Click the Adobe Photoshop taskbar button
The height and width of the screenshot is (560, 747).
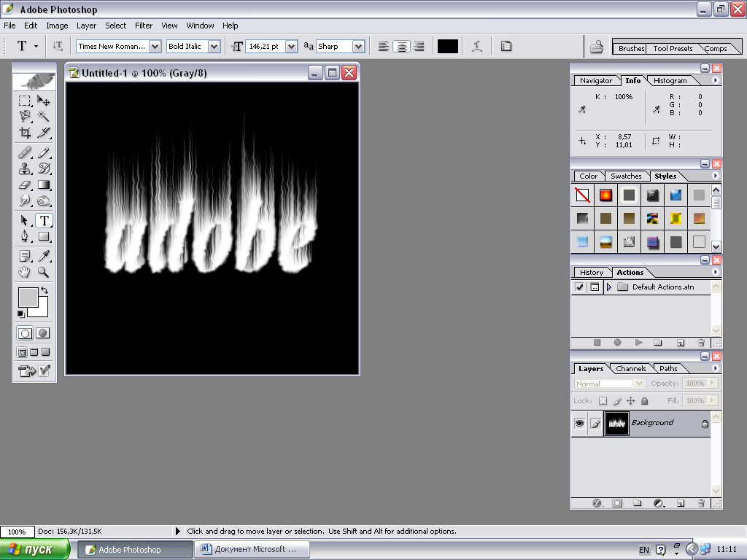tap(135, 550)
